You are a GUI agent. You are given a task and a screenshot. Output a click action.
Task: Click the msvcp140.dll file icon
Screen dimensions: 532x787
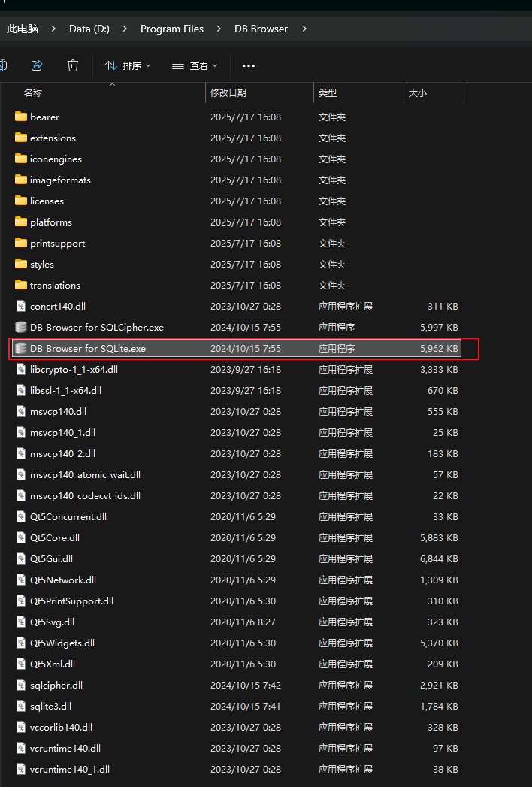coord(21,412)
